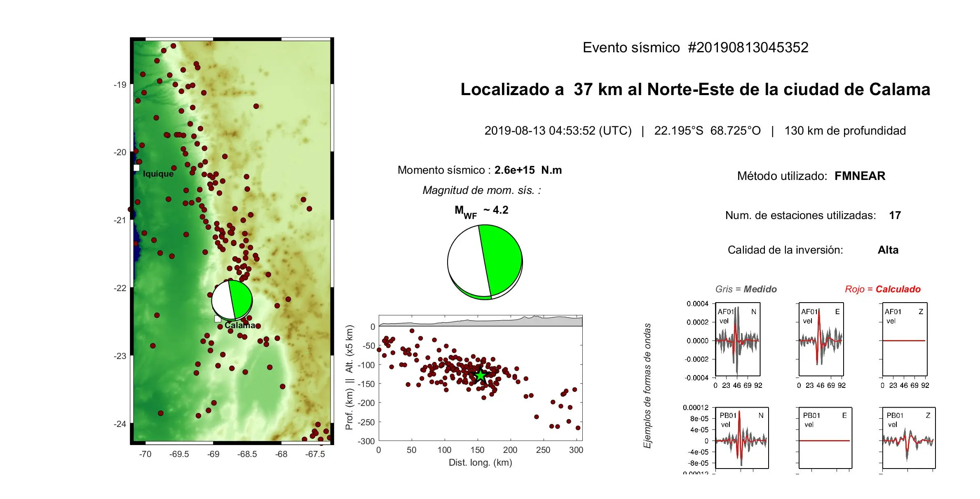Click the -22 latitude tick label on map

click(120, 288)
